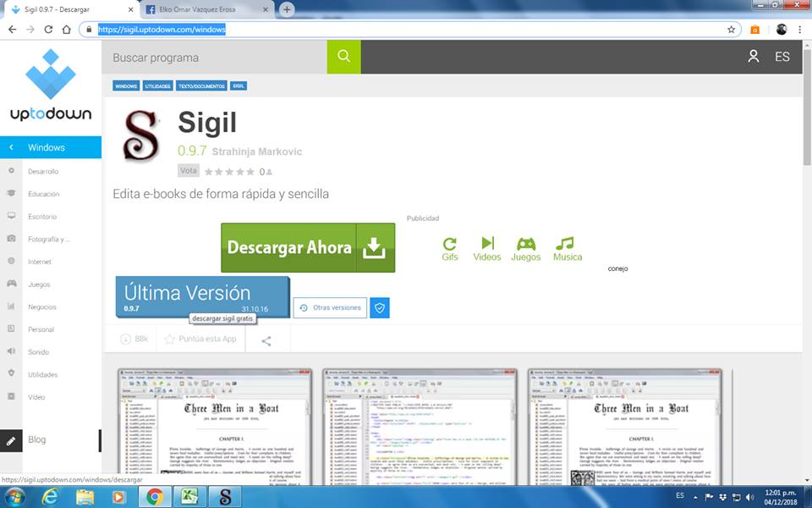This screenshot has height=508, width=812.
Task: Click the Videos play icon
Action: click(x=487, y=249)
